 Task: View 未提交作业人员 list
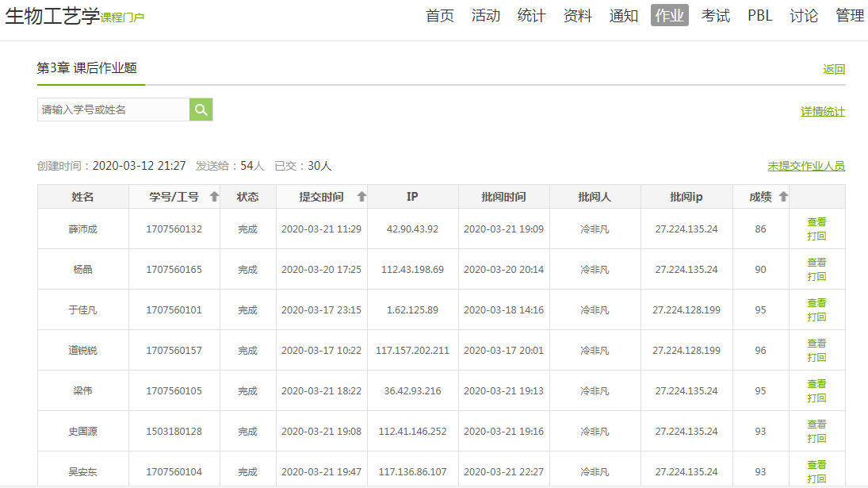click(x=805, y=167)
